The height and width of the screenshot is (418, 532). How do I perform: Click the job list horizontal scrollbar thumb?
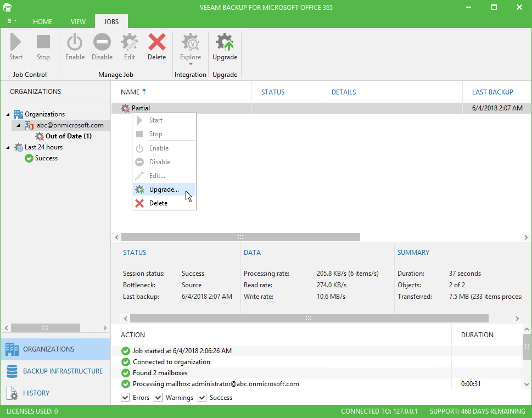(240, 237)
